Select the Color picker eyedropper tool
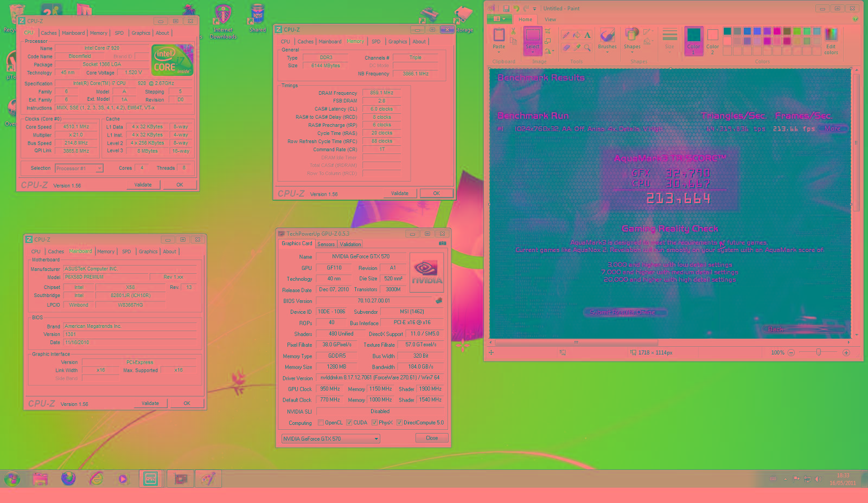The width and height of the screenshot is (868, 503). point(577,47)
